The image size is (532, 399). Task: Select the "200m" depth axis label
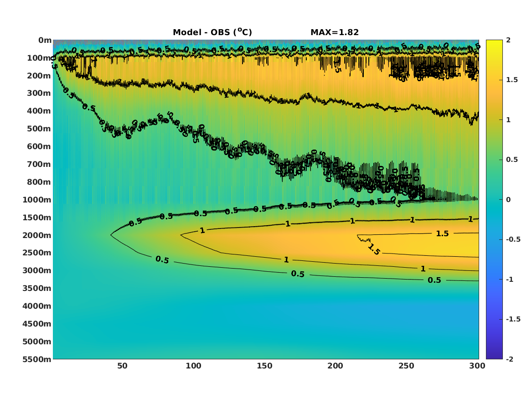39,76
